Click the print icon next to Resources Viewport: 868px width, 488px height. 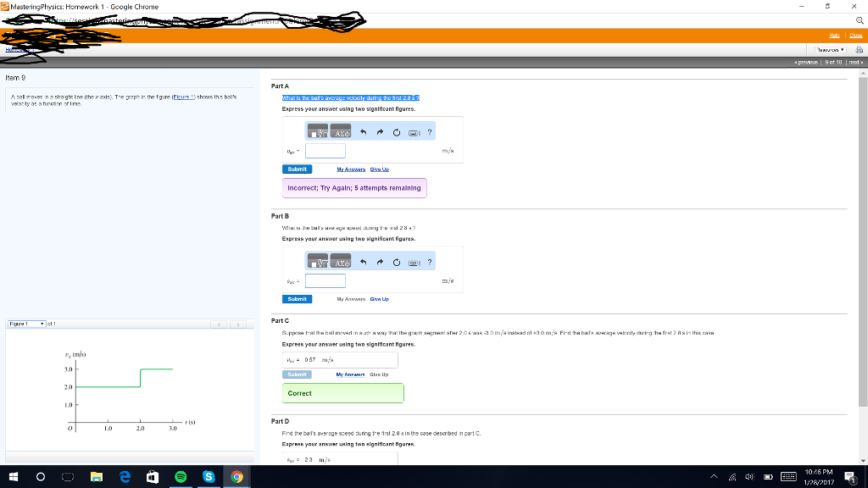tap(859, 48)
